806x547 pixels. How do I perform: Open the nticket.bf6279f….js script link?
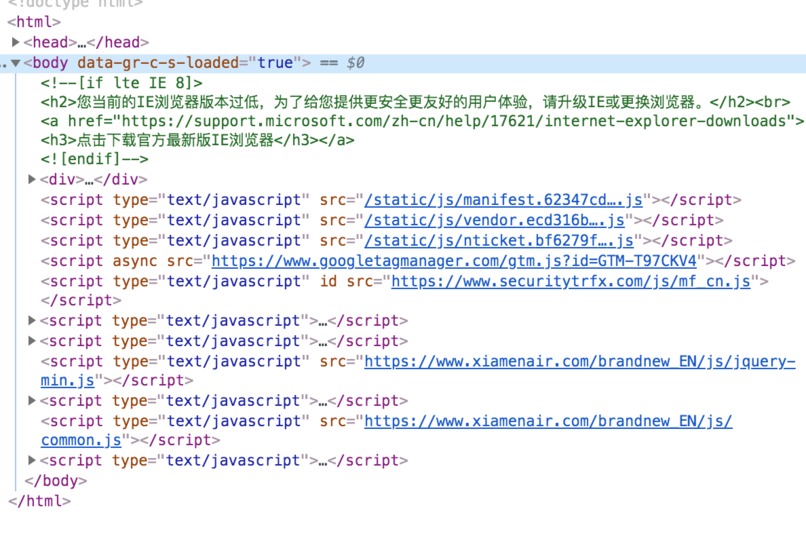click(x=499, y=241)
